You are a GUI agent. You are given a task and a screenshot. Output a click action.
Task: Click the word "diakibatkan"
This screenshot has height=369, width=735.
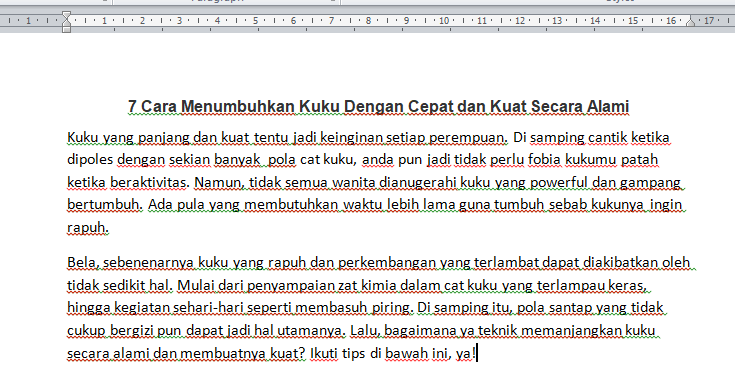(621, 263)
